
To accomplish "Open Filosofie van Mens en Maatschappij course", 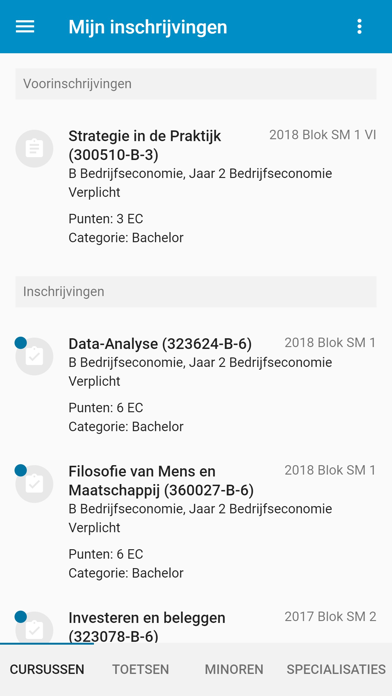I will 196,522.
